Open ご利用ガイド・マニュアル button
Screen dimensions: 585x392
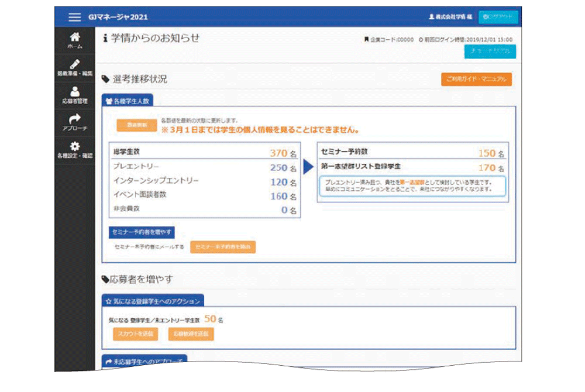[476, 80]
